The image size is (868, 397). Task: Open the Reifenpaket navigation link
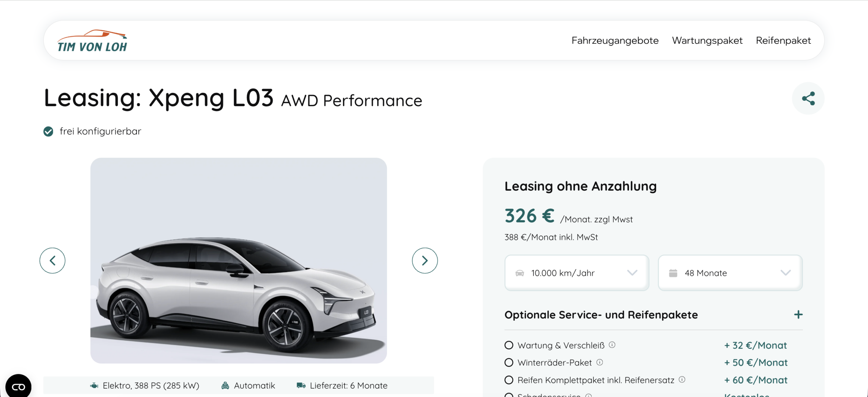point(783,40)
